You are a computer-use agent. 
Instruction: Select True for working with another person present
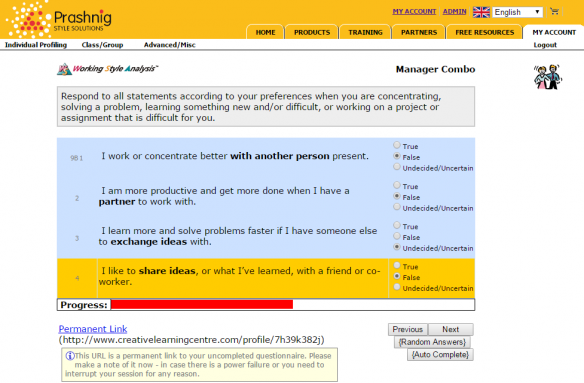coord(397,145)
